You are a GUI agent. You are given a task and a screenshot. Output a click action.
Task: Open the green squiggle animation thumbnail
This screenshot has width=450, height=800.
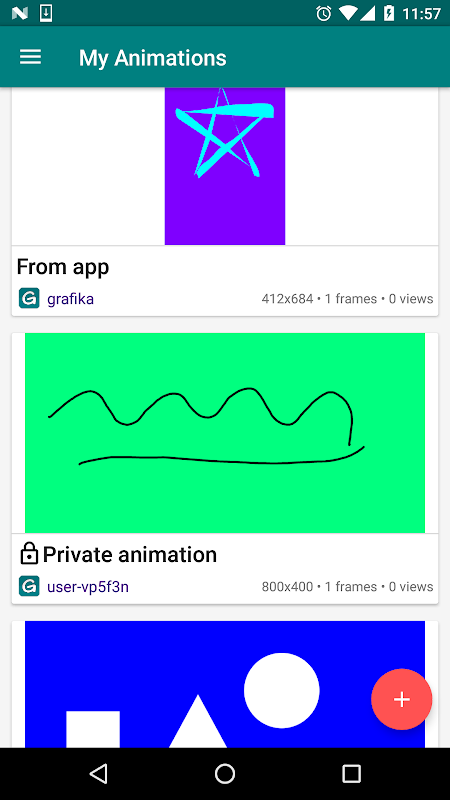pyautogui.click(x=224, y=433)
